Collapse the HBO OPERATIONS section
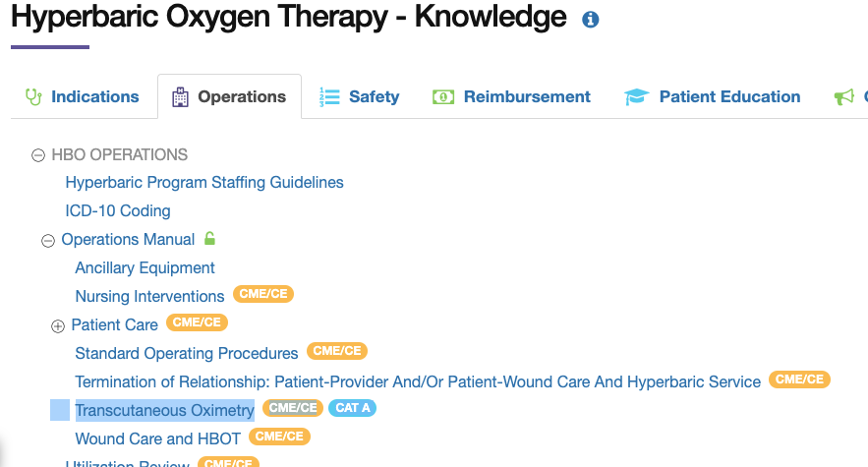 (38, 155)
